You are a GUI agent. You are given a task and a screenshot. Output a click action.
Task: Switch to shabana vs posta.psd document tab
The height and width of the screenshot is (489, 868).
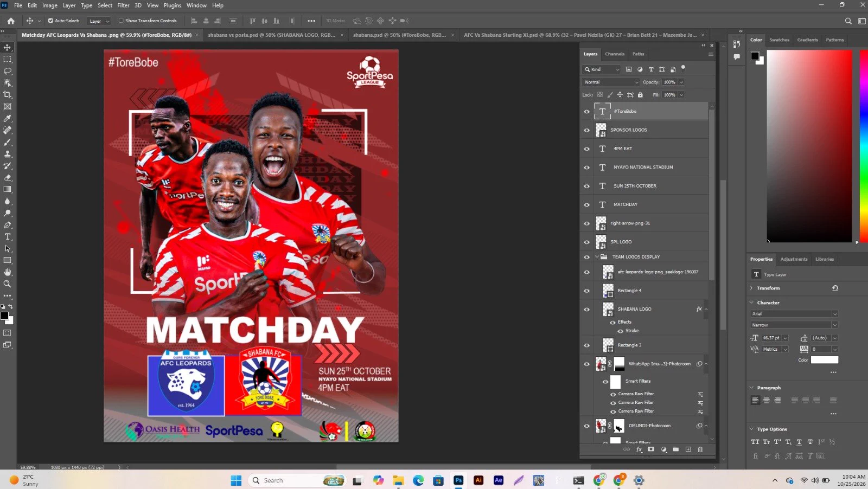pos(271,35)
